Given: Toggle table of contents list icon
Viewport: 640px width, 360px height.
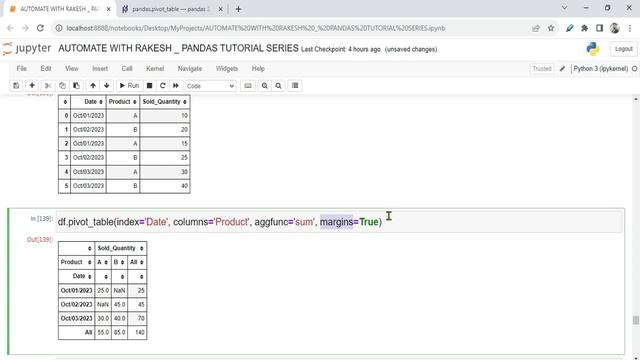Looking at the screenshot, I should click(295, 86).
